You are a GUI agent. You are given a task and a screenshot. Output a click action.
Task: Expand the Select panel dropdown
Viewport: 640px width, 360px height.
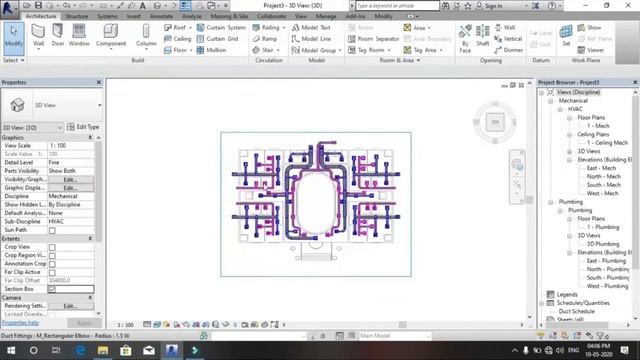tap(13, 60)
